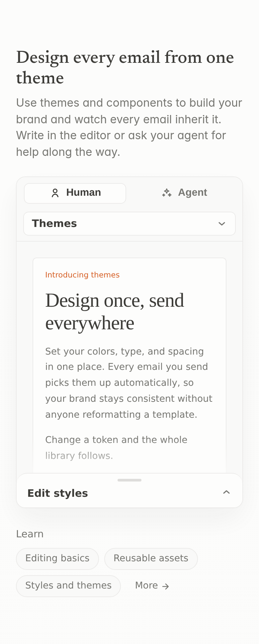This screenshot has height=644, width=259.
Task: Open the Editing basics link
Action: (57, 559)
